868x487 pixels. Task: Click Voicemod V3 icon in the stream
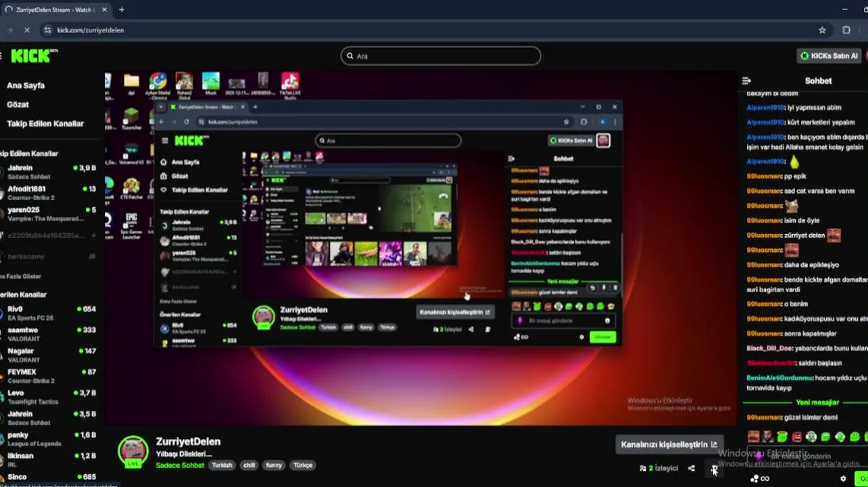(131, 154)
